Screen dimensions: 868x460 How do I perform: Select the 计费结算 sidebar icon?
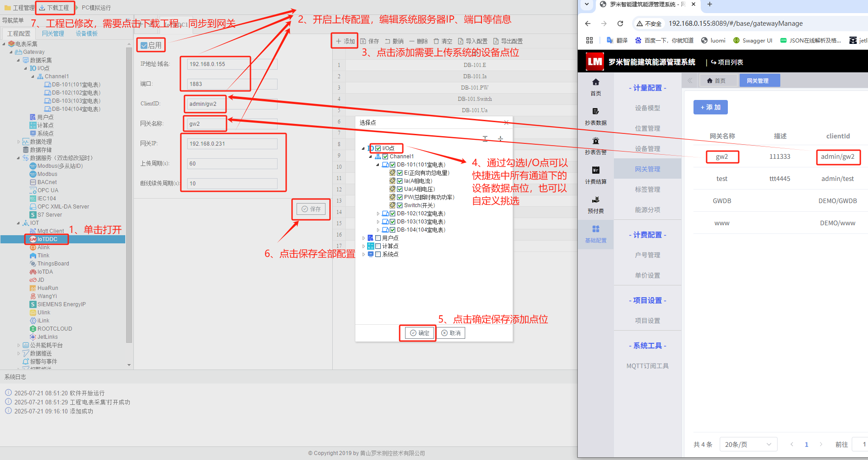(x=595, y=170)
